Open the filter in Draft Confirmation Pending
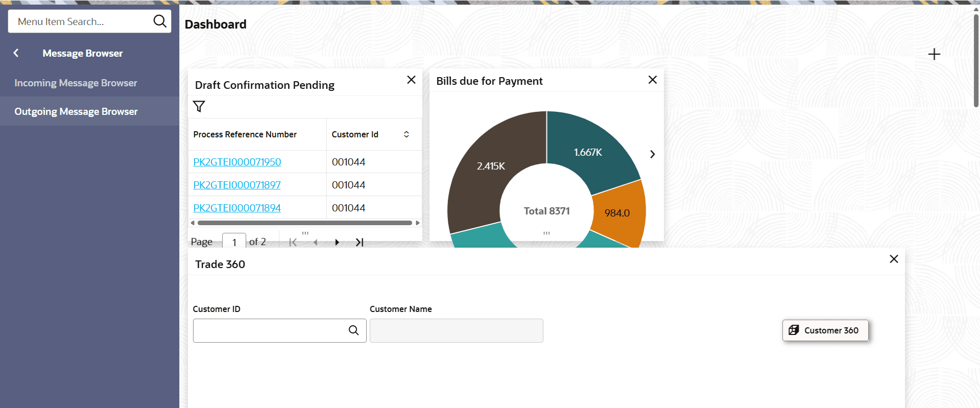Image resolution: width=980 pixels, height=408 pixels. pyautogui.click(x=199, y=106)
